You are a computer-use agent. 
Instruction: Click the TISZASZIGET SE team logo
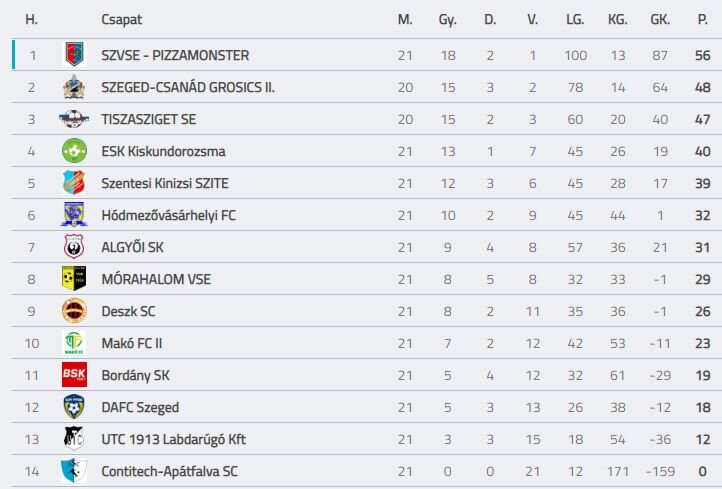coord(74,119)
